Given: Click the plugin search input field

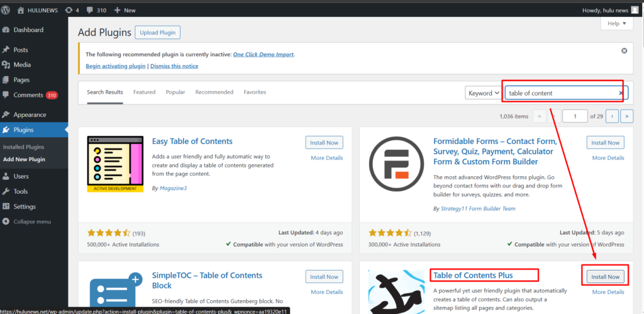Looking at the screenshot, I should (x=560, y=93).
